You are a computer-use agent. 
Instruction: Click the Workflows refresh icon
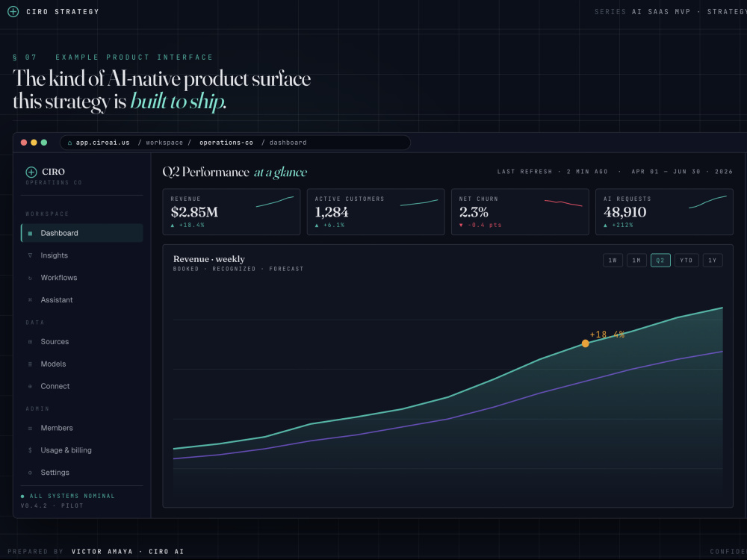click(x=30, y=278)
